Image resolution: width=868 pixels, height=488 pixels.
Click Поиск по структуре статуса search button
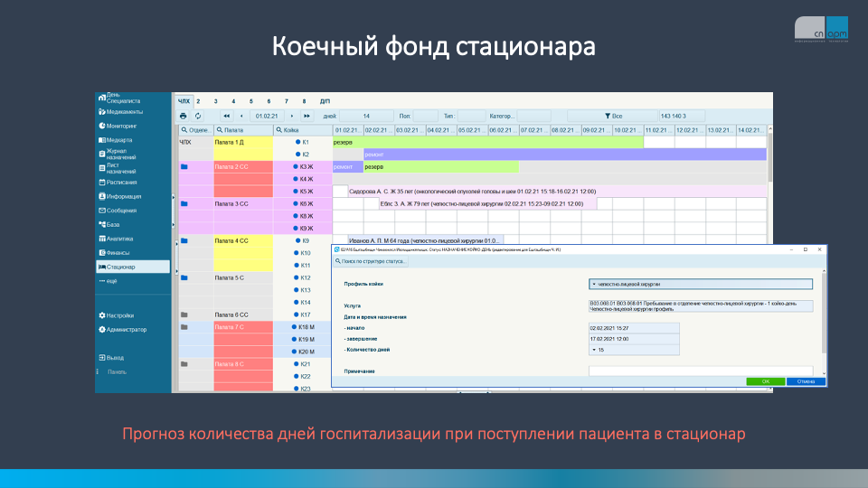click(371, 261)
